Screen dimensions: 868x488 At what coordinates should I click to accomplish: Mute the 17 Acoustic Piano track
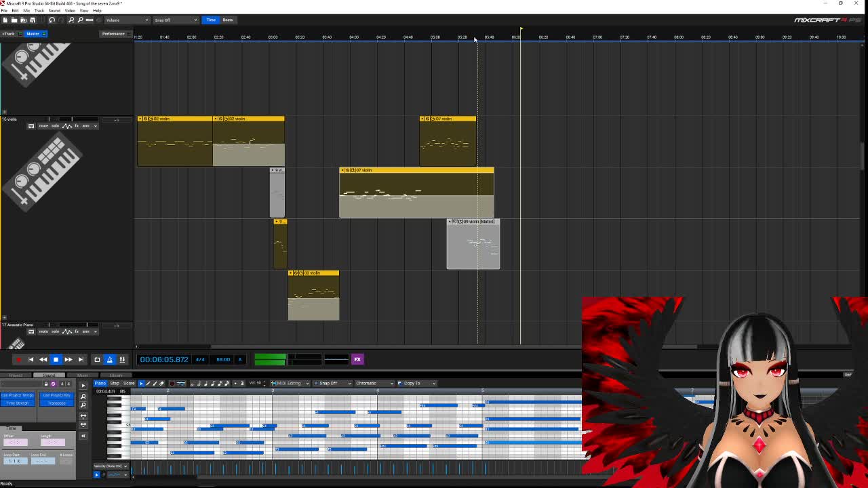click(x=43, y=331)
